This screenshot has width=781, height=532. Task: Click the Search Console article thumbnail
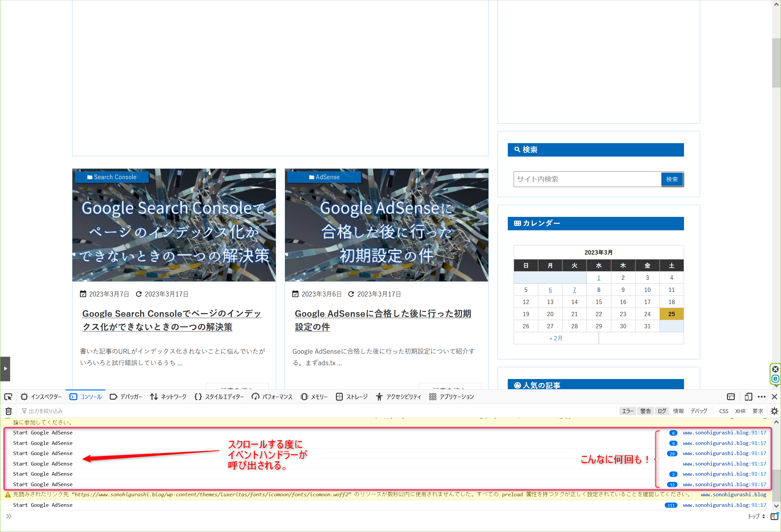pyautogui.click(x=174, y=225)
